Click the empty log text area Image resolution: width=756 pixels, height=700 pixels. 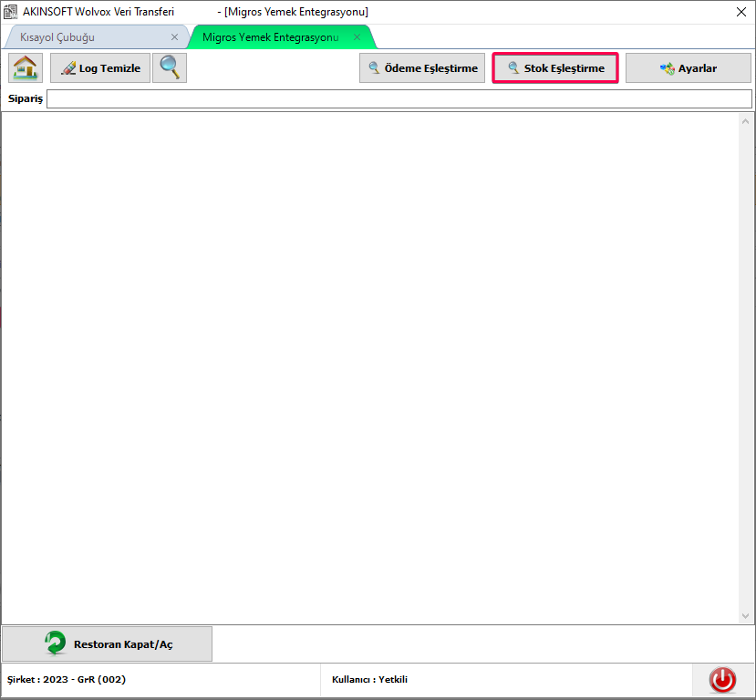pyautogui.click(x=370, y=368)
